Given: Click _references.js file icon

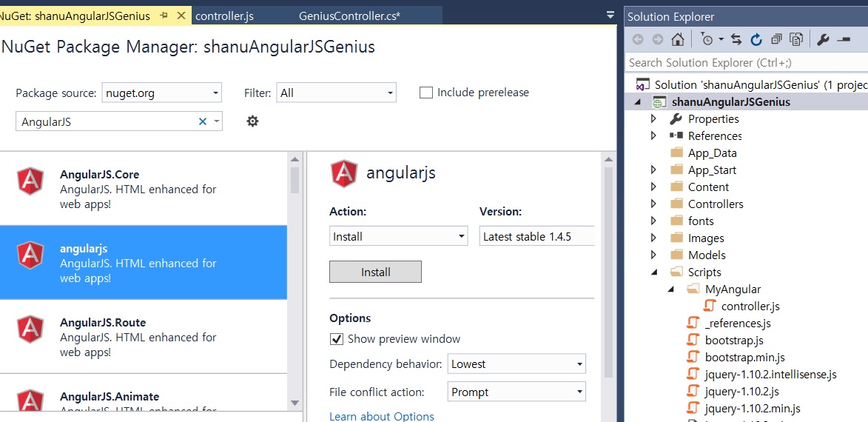Looking at the screenshot, I should [693, 323].
